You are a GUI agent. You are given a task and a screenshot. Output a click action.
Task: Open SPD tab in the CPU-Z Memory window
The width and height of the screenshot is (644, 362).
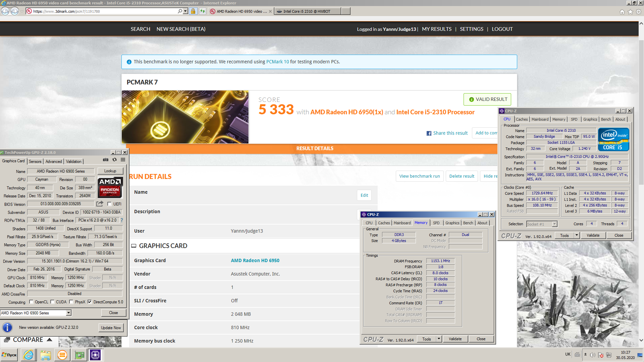(x=436, y=223)
